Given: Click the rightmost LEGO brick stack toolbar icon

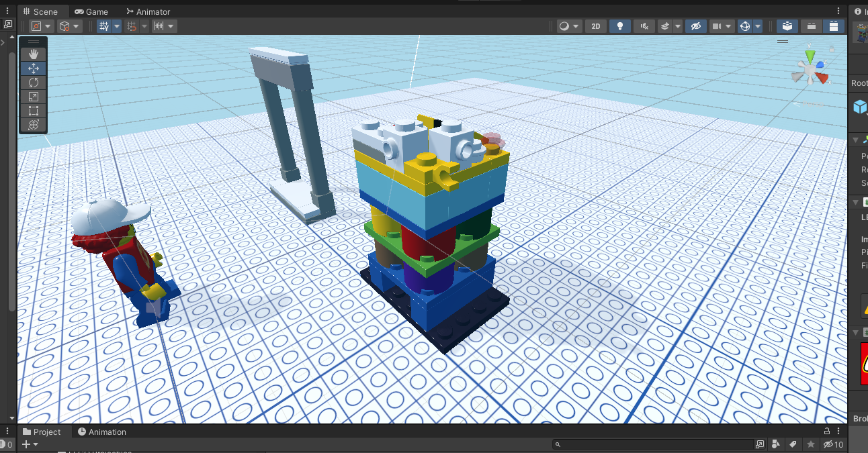Looking at the screenshot, I should (x=834, y=26).
